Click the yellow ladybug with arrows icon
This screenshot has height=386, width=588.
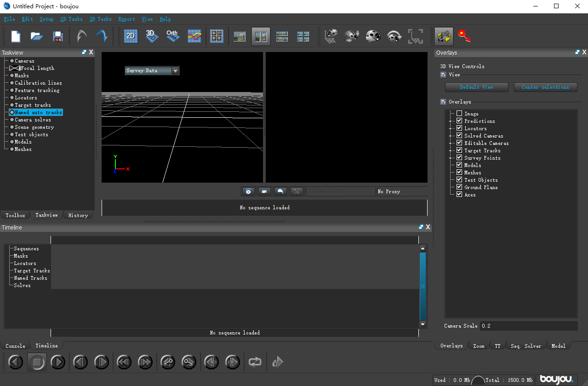point(444,36)
